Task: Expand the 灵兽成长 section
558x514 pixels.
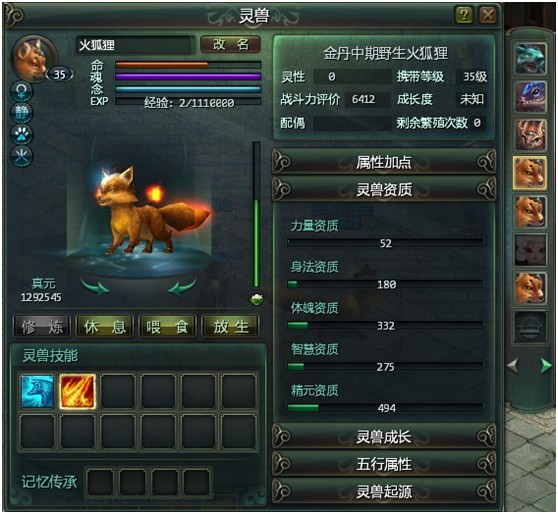Action: coord(384,437)
